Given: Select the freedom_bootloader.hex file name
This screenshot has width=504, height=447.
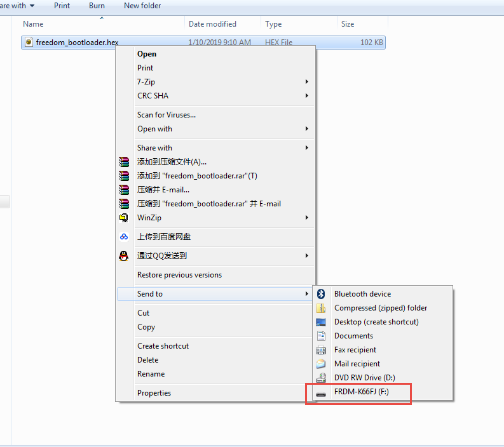Looking at the screenshot, I should pyautogui.click(x=77, y=43).
